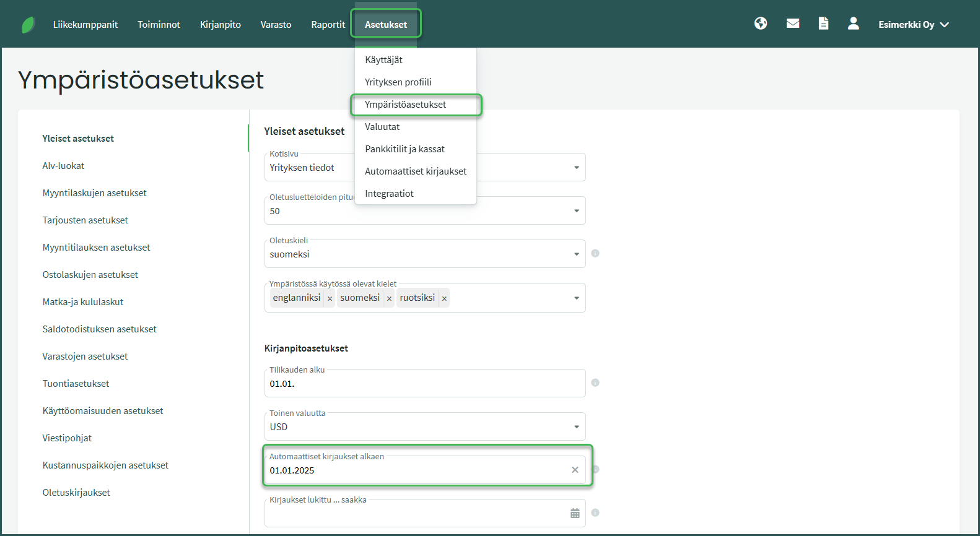Image resolution: width=980 pixels, height=536 pixels.
Task: Open the globe language icon
Action: (x=761, y=24)
